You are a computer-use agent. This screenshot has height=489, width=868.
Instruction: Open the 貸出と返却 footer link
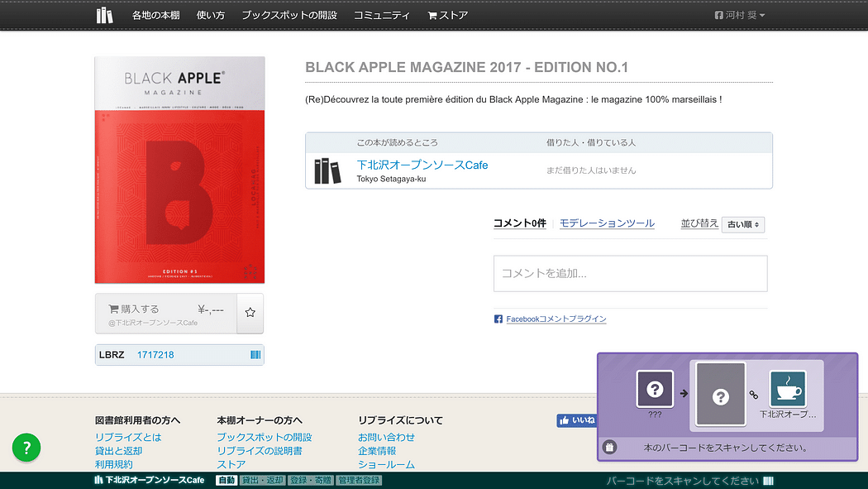coord(118,451)
